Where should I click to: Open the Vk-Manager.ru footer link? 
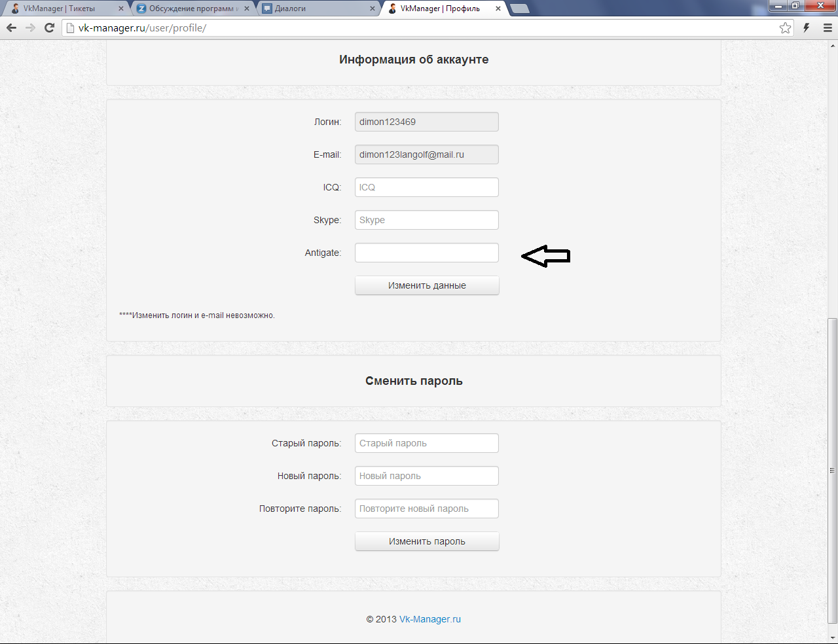tap(430, 619)
